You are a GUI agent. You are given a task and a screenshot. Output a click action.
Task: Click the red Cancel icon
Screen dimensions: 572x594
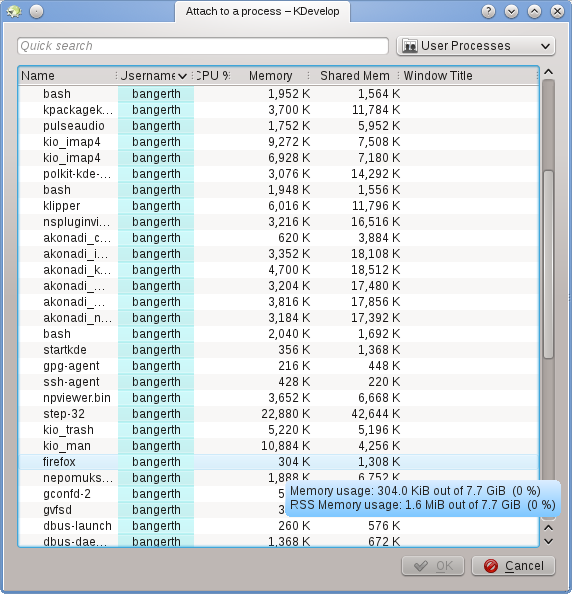(491, 566)
